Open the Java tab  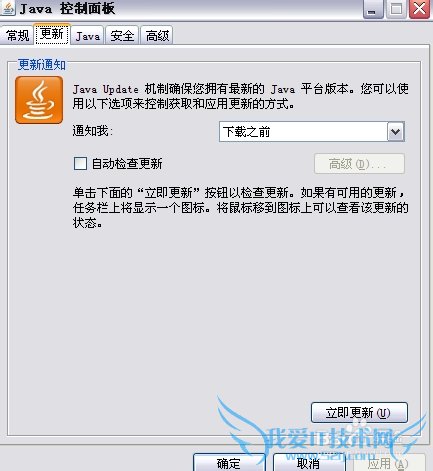coord(88,35)
